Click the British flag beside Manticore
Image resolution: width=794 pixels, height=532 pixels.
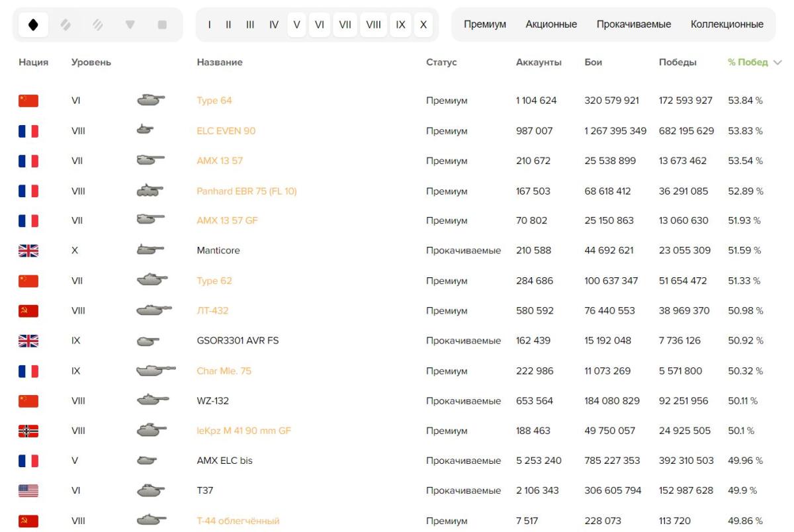(x=28, y=251)
